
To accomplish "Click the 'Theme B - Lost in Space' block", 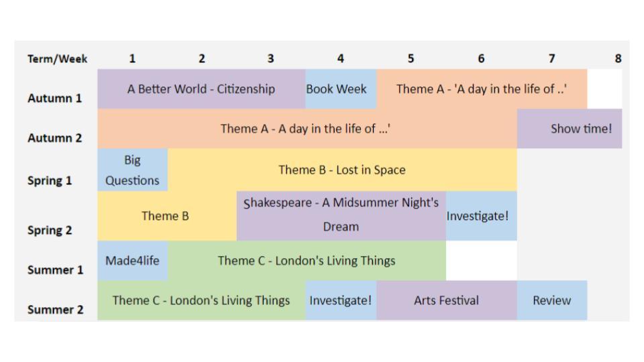I will point(342,170).
